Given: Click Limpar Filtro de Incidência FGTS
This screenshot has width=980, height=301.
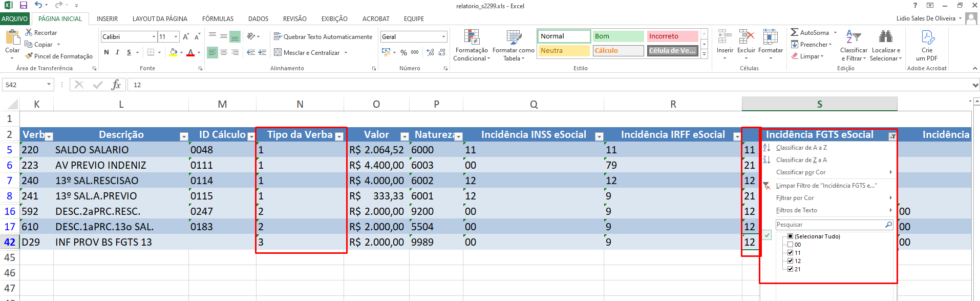Looking at the screenshot, I should (x=825, y=186).
